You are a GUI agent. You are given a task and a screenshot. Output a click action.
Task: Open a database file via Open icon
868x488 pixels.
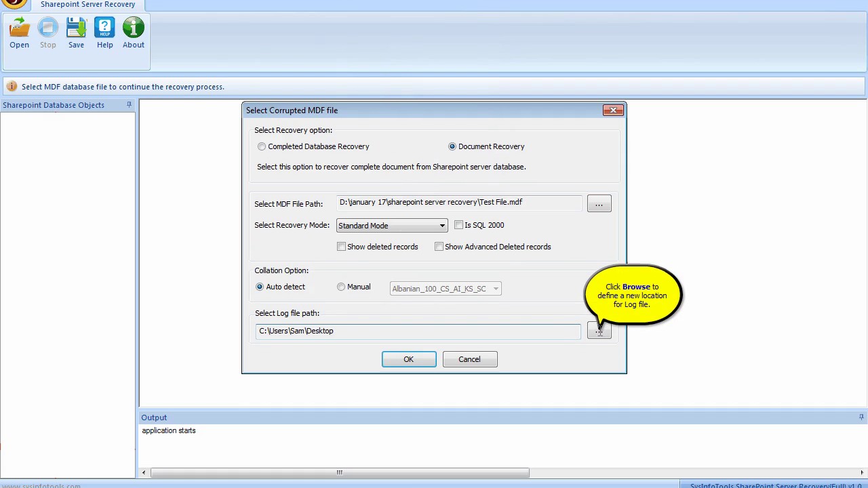click(19, 34)
